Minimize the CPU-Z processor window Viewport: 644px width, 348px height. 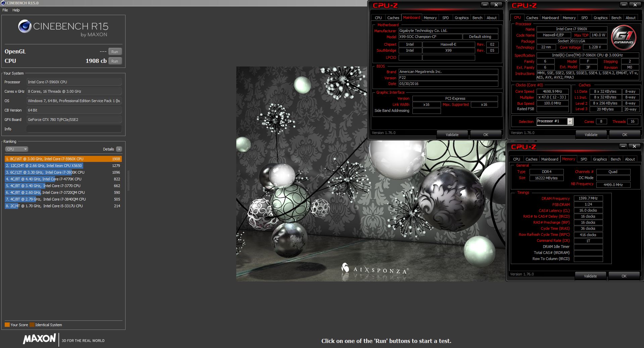(x=624, y=5)
